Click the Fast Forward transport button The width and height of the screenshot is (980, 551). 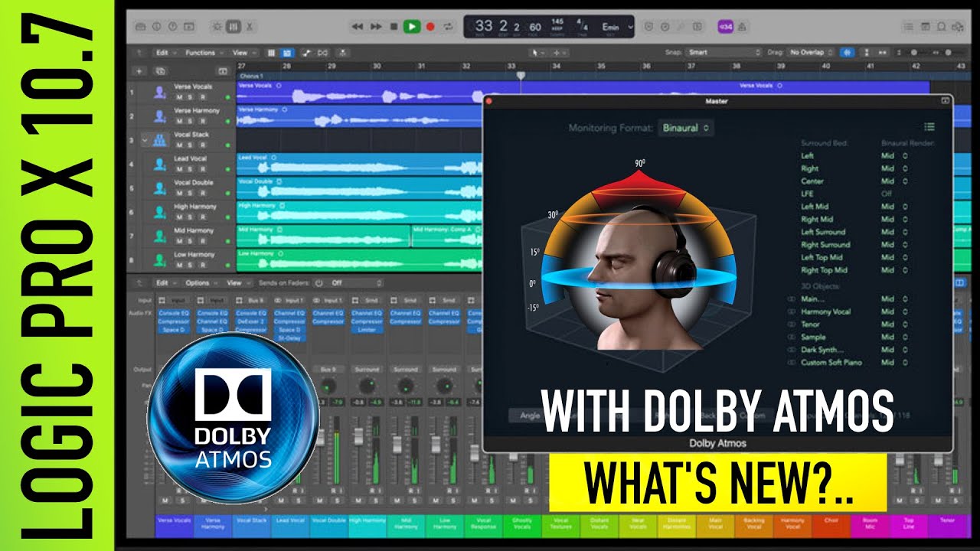[376, 26]
